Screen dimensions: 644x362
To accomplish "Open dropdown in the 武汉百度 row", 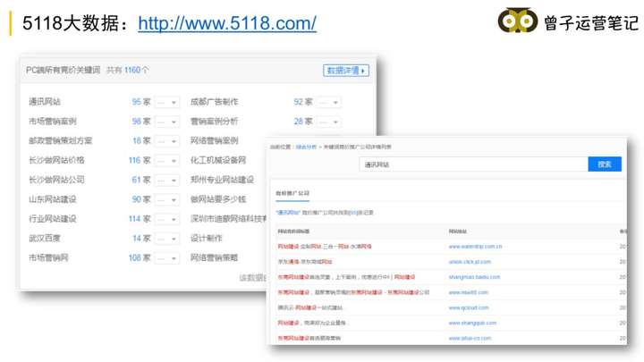I will 166,239.
